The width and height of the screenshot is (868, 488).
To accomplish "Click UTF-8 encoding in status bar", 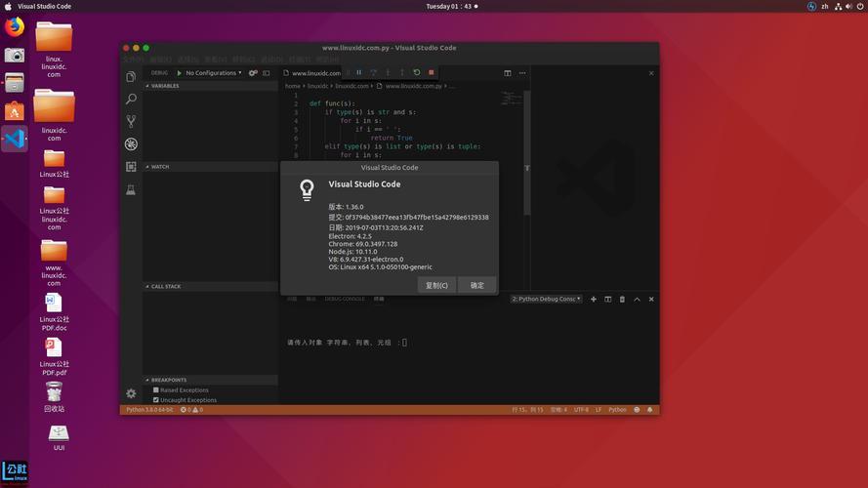I will coord(581,410).
